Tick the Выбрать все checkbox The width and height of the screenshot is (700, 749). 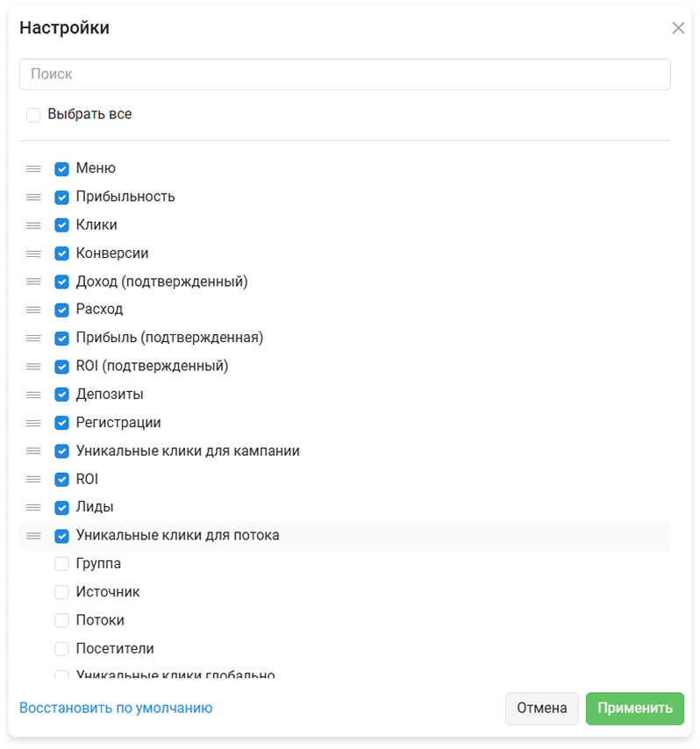33,115
